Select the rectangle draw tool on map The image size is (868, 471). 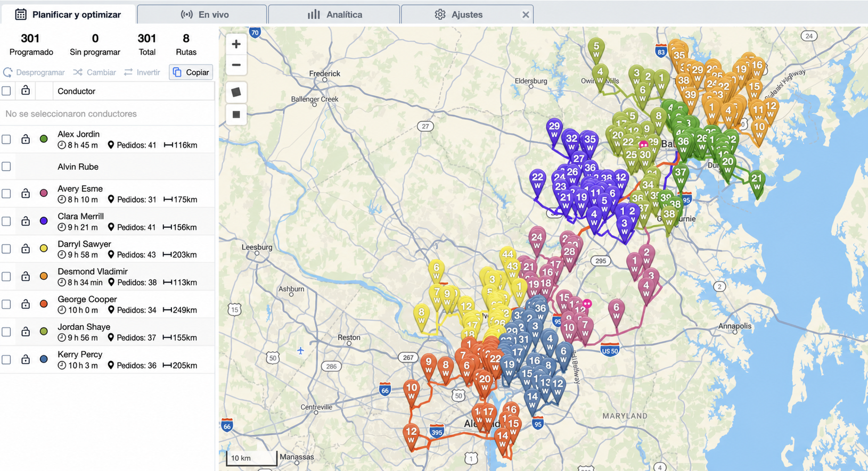(236, 114)
